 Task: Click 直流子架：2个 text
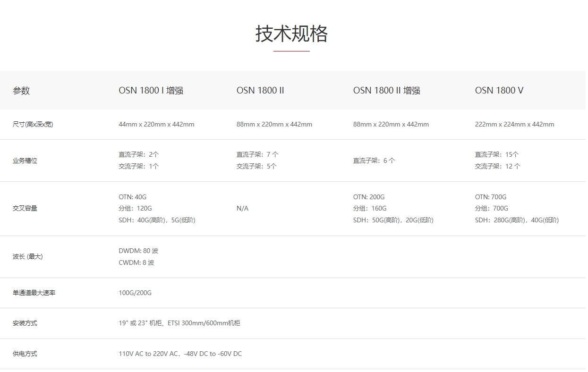point(139,154)
